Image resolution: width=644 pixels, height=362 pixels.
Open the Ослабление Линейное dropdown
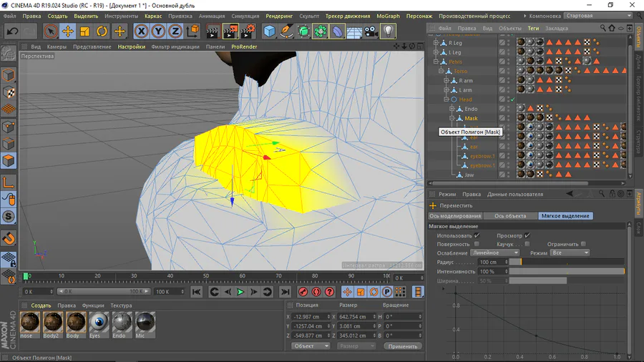(495, 253)
